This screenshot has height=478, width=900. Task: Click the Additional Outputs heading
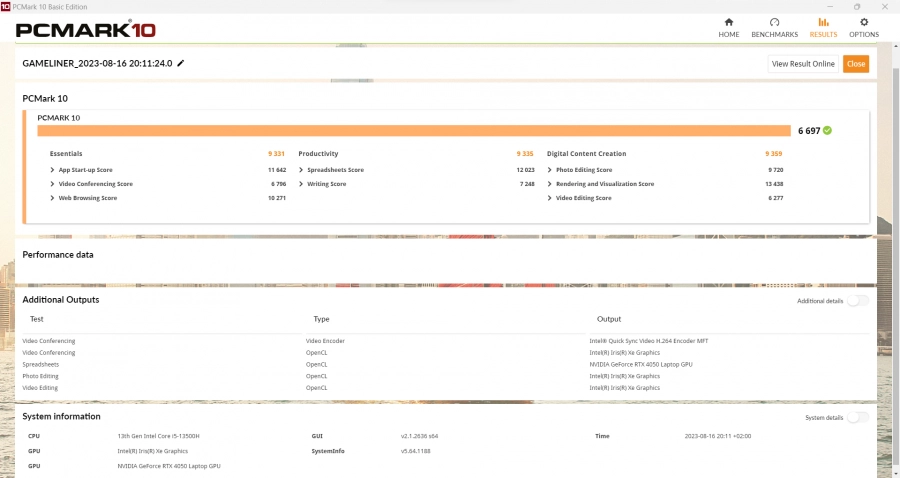[x=61, y=300]
